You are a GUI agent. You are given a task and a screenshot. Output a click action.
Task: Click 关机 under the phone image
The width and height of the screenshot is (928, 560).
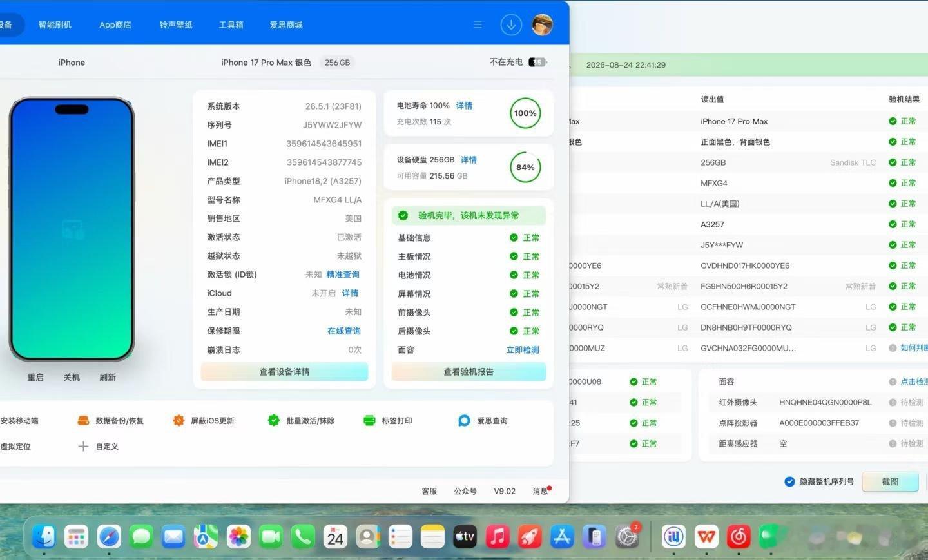(x=72, y=378)
